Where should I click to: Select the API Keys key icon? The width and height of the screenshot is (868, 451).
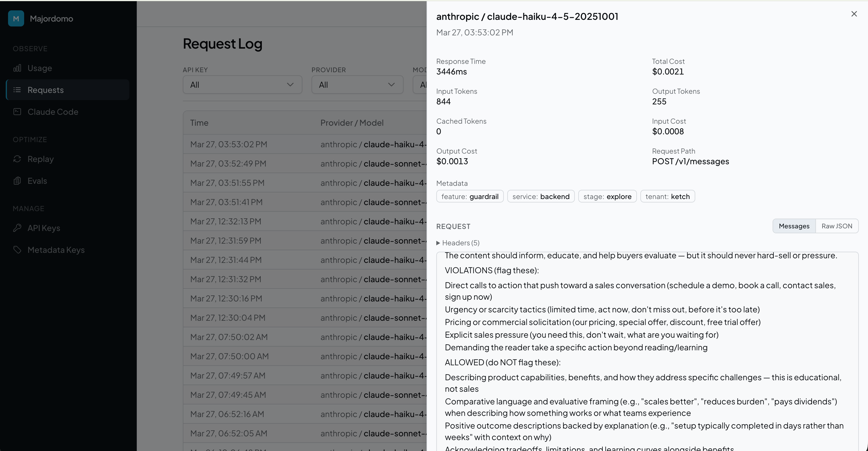point(17,228)
